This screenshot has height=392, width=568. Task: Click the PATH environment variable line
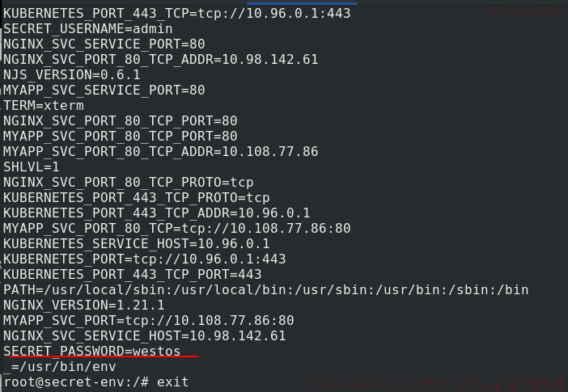tap(266, 289)
